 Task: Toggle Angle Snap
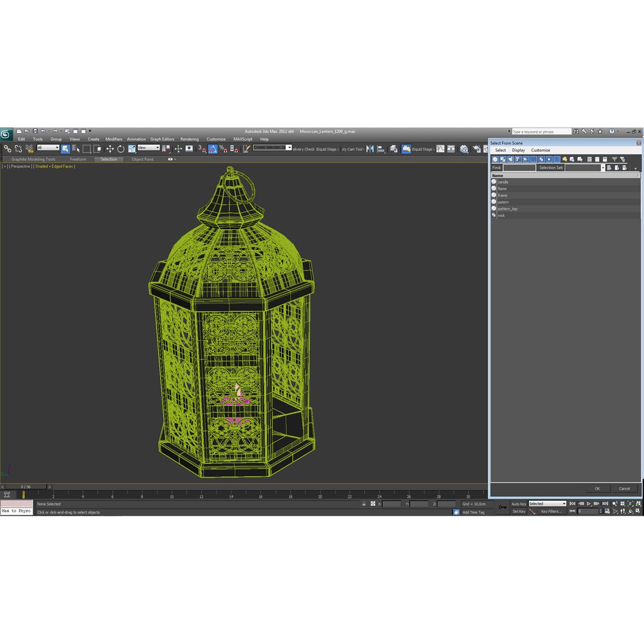(213, 148)
